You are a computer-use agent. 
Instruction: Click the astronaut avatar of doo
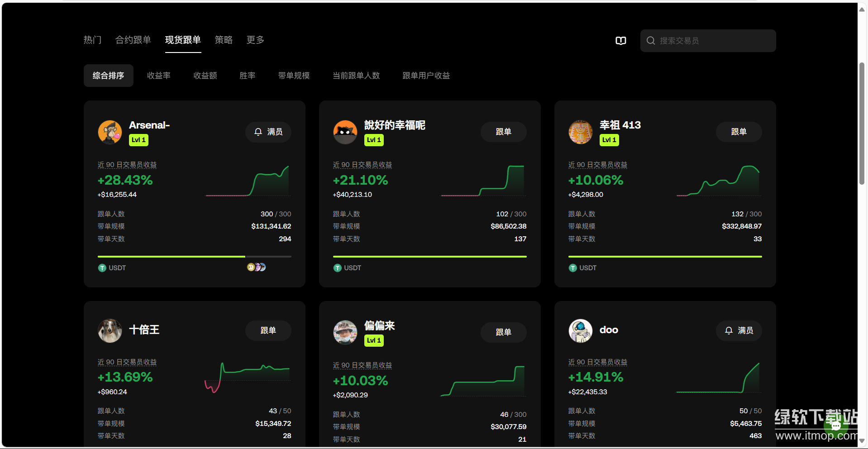point(581,330)
